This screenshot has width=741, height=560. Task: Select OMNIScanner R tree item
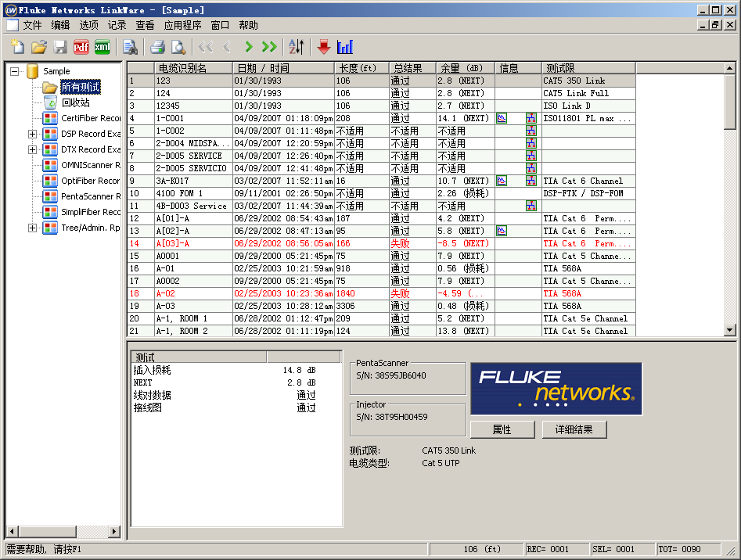tap(90, 165)
